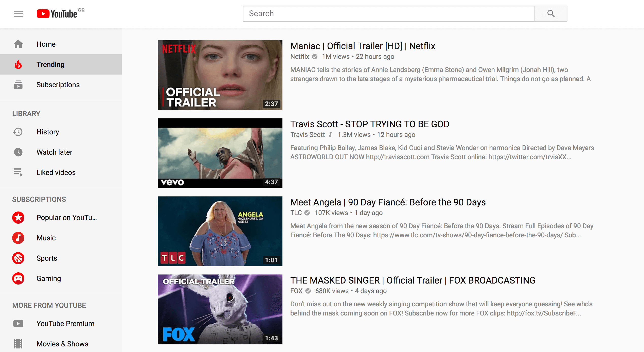Viewport: 644px width, 352px height.
Task: Click the Gaming controller icon
Action: (18, 278)
